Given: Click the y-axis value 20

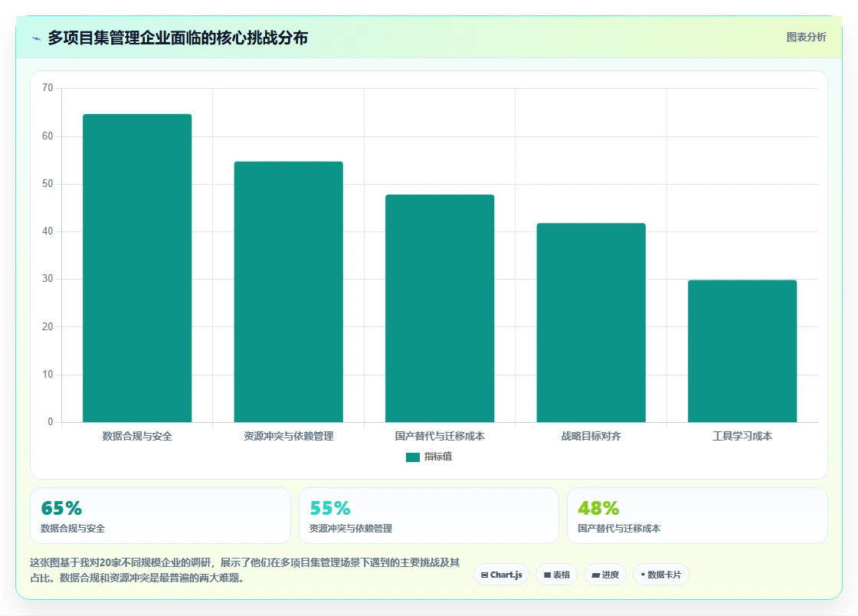Looking at the screenshot, I should [x=47, y=326].
